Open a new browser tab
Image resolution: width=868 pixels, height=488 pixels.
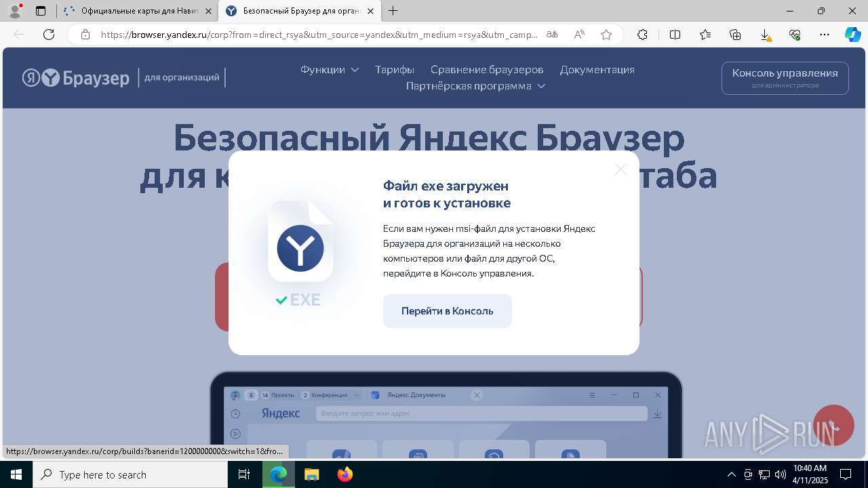pos(393,11)
